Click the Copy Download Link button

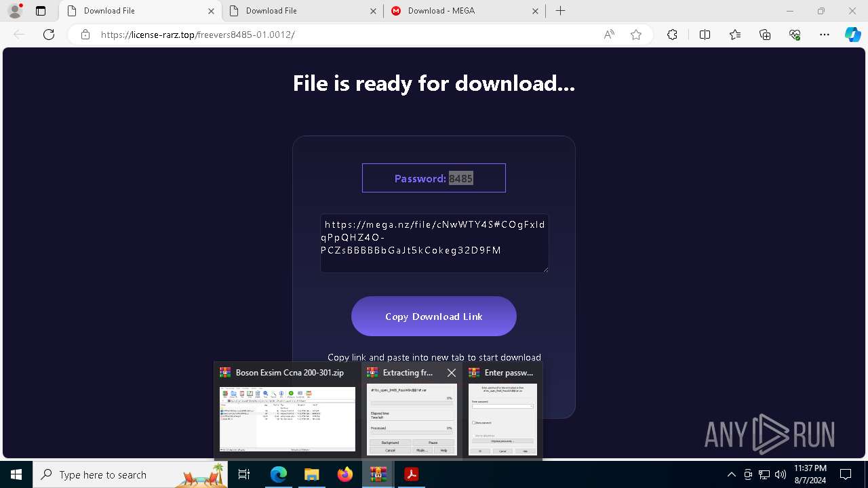[434, 317]
